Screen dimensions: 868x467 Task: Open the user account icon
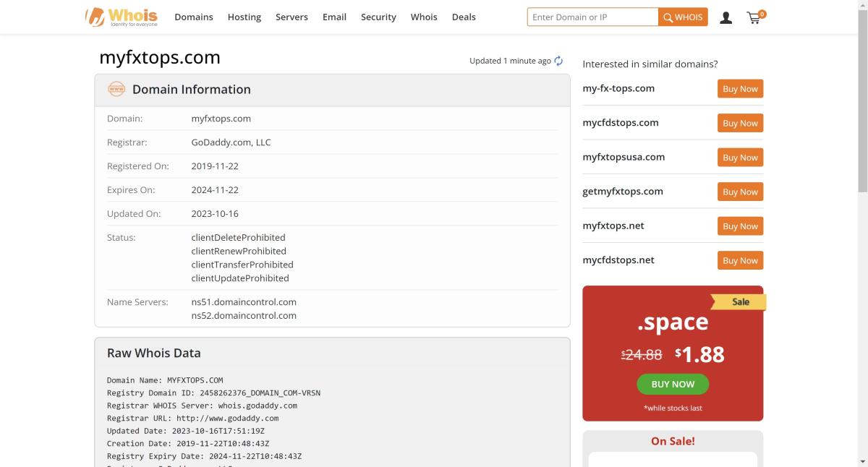coord(726,17)
